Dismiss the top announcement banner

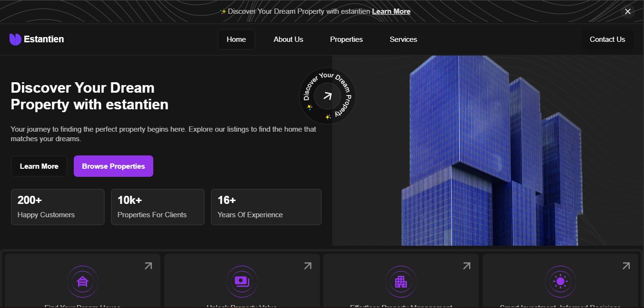point(628,11)
